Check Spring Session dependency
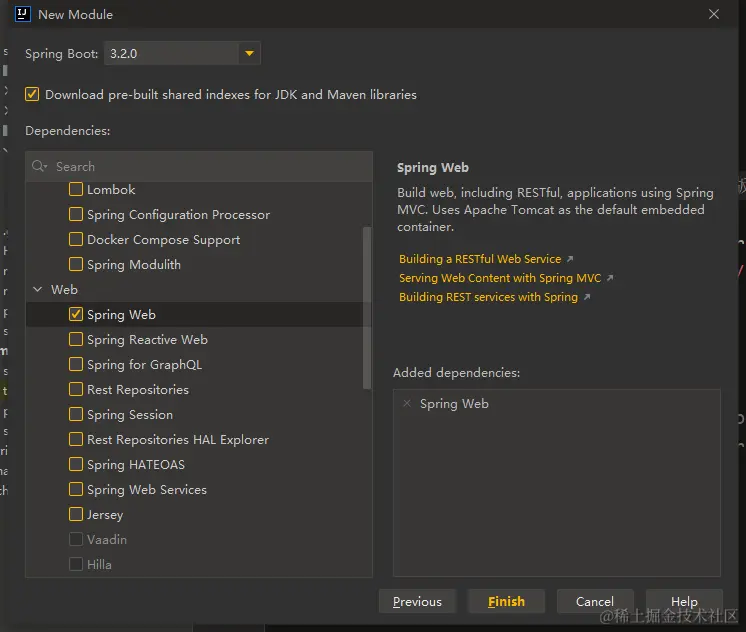746x632 pixels. tap(76, 414)
